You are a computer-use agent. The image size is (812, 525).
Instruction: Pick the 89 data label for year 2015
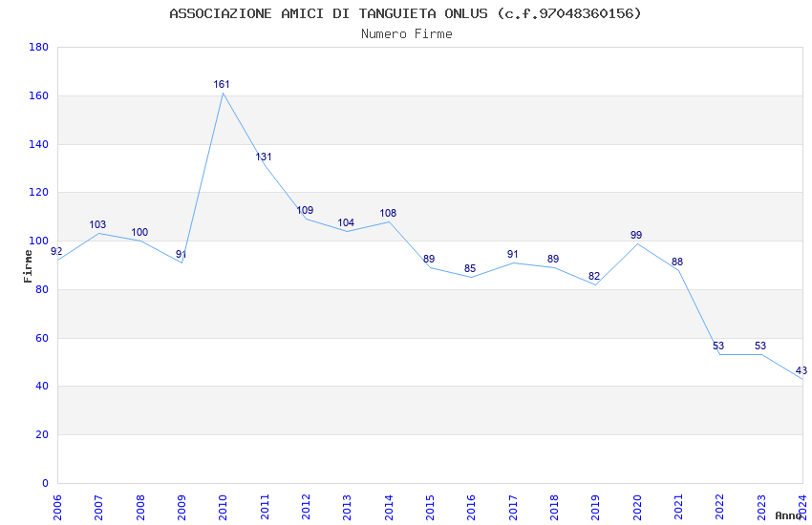[x=429, y=259]
